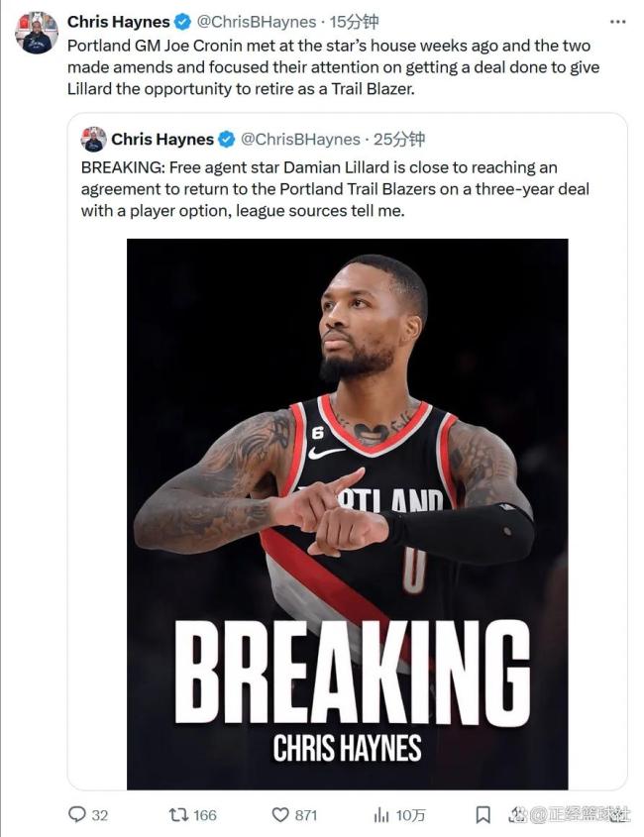Image resolution: width=644 pixels, height=837 pixels.
Task: Open the BREAKING Damian Lillard image
Action: [x=347, y=514]
